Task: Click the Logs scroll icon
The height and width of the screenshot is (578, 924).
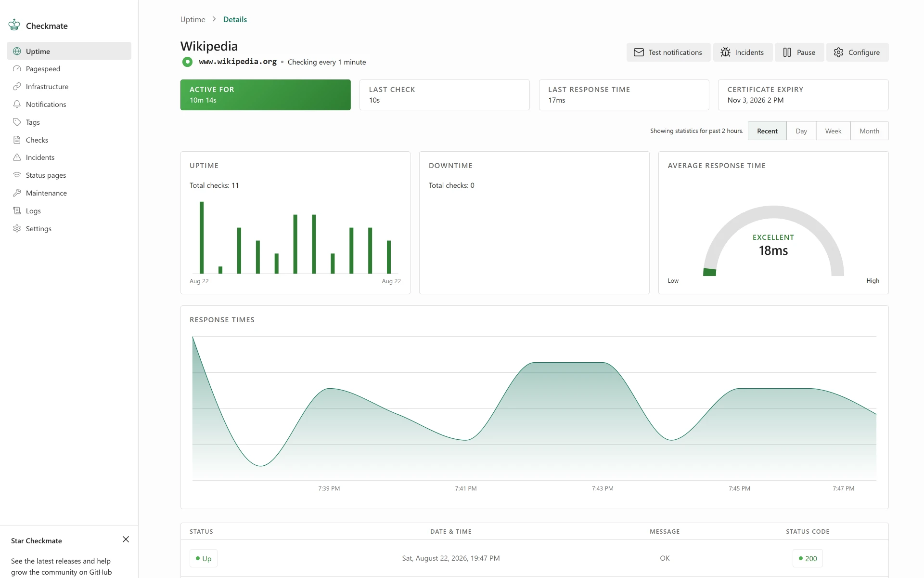Action: point(17,210)
